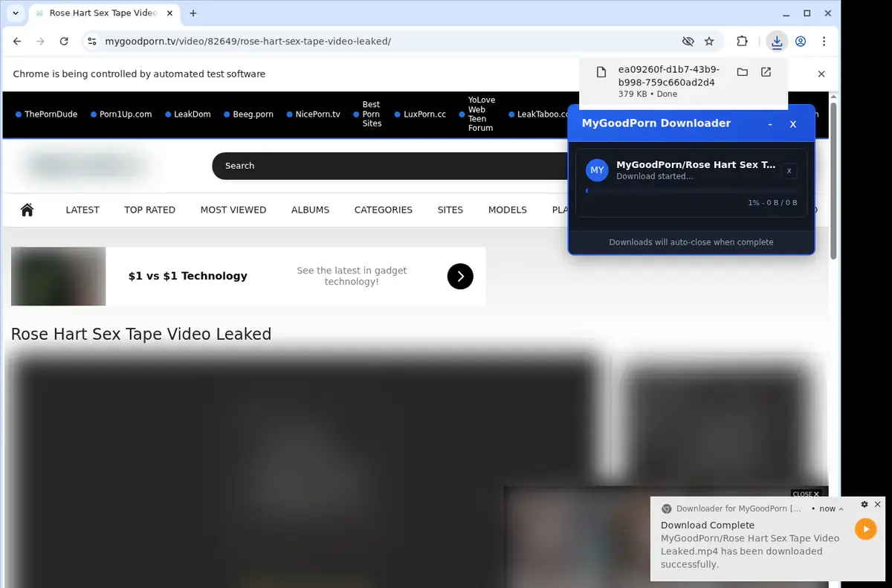Minimize the MyGoodPorn Downloader panel
892x588 pixels.
point(770,124)
